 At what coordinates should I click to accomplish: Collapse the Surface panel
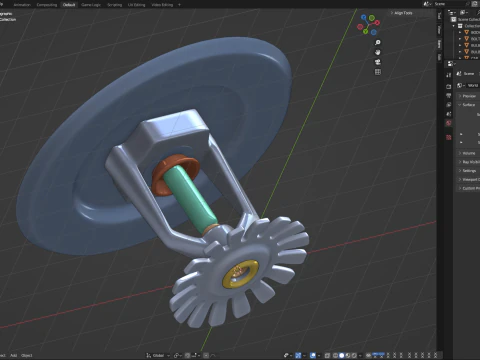(x=468, y=105)
